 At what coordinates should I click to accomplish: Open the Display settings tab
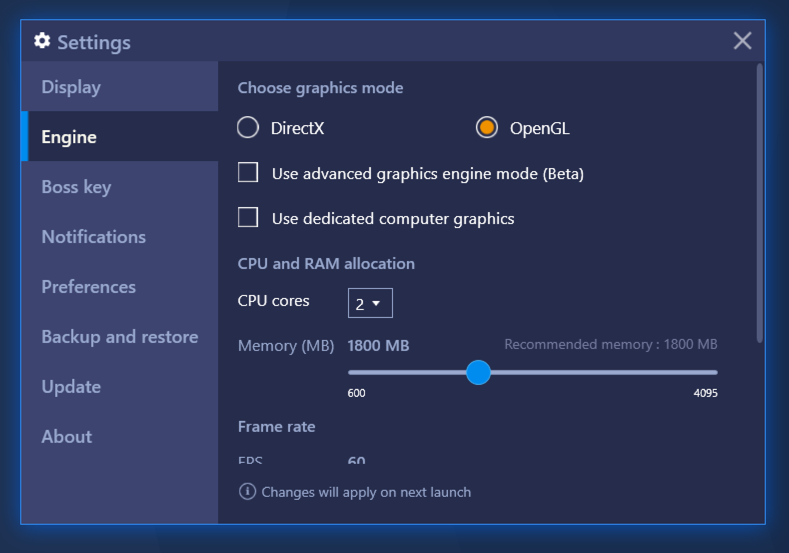coord(71,87)
